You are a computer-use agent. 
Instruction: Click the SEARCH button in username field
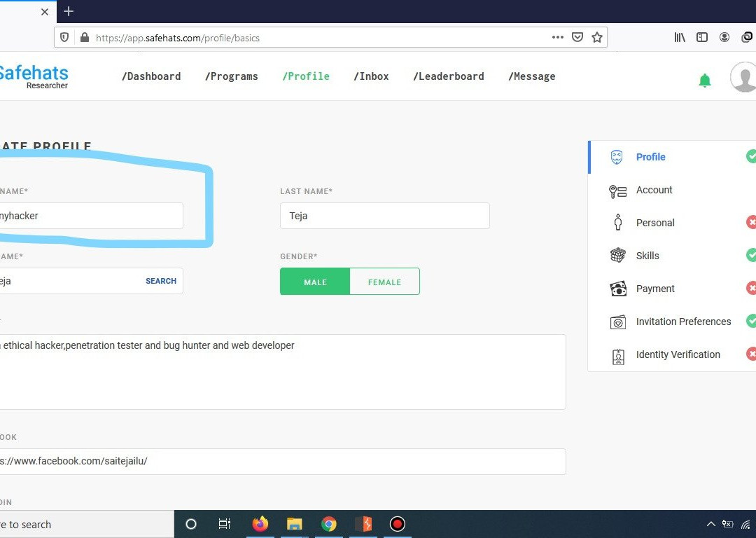click(161, 281)
